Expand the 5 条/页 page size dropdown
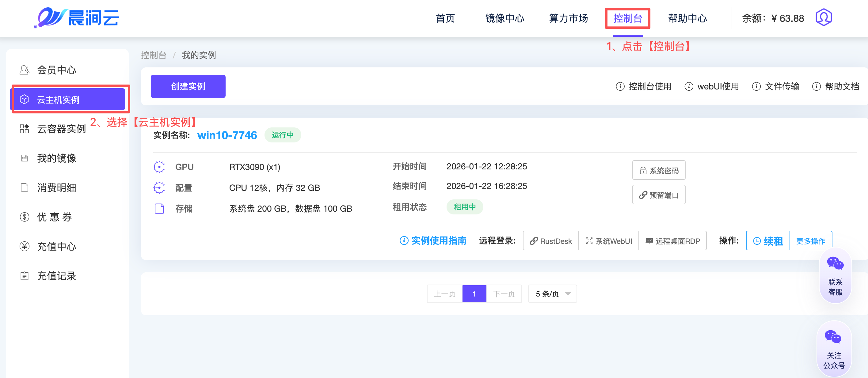 coord(552,294)
